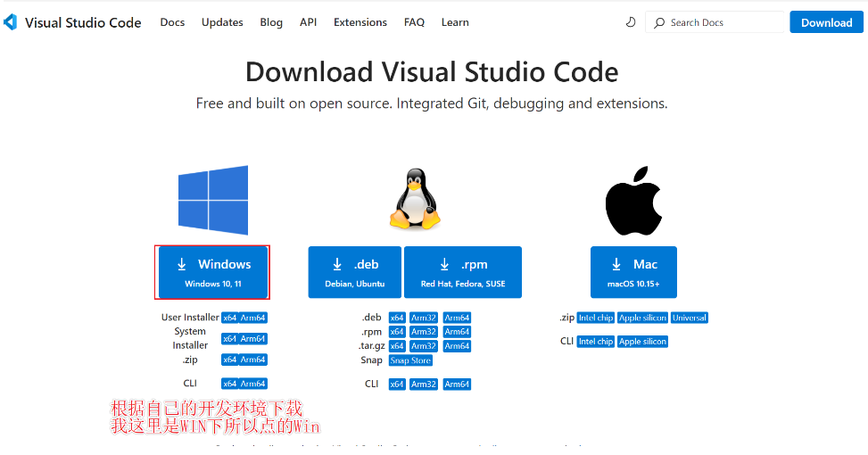Click the Windows logo image
Viewport: 868px width, 455px height.
(x=213, y=200)
